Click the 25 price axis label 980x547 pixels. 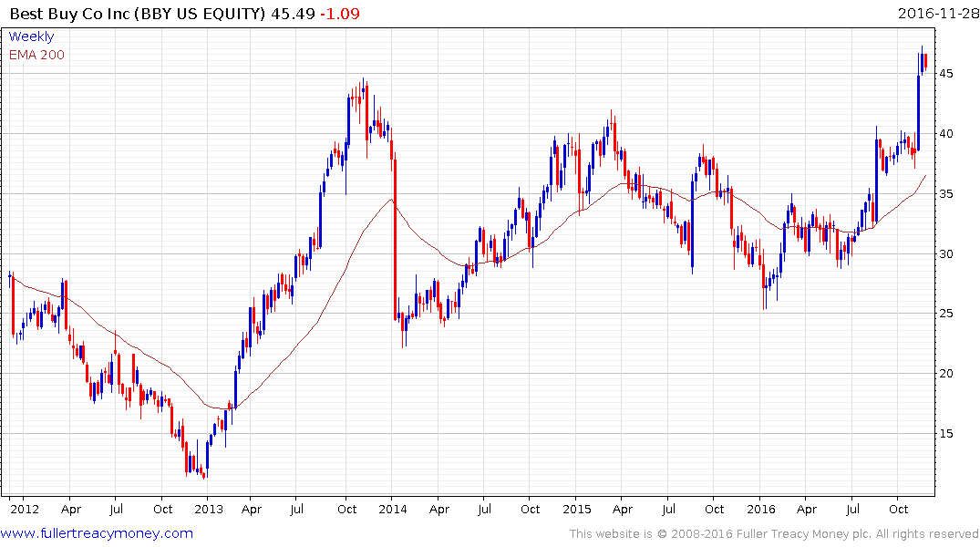click(946, 314)
